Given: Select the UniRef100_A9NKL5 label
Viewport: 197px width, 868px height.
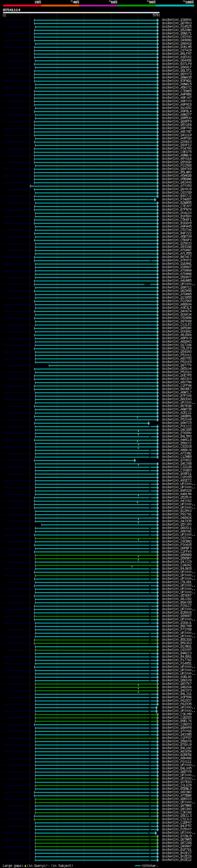Looking at the screenshot, I should (177, 84).
